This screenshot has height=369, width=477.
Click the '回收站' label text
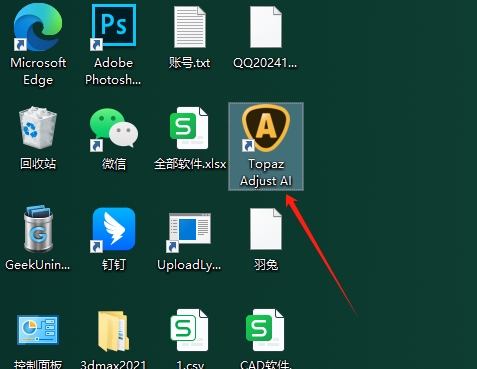[x=38, y=164]
